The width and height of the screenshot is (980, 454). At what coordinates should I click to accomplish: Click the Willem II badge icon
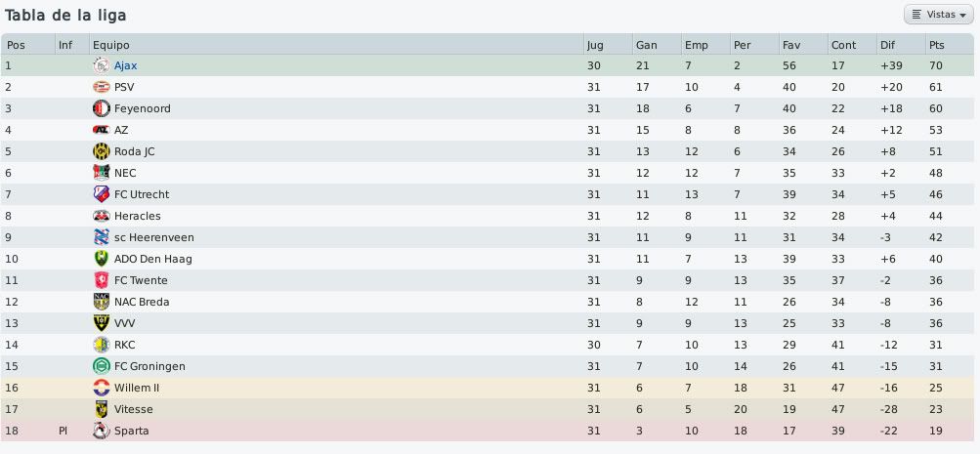(x=102, y=388)
